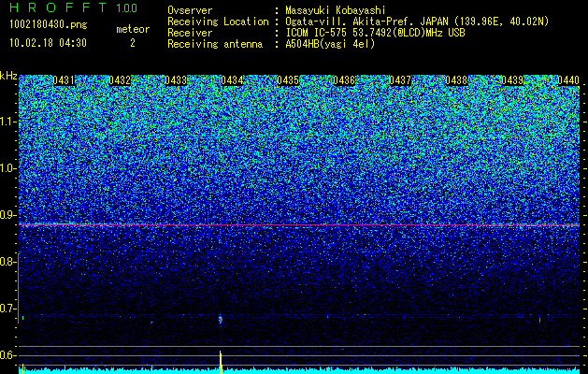Click the small echo at the spectrogram's left edge

coord(23,318)
